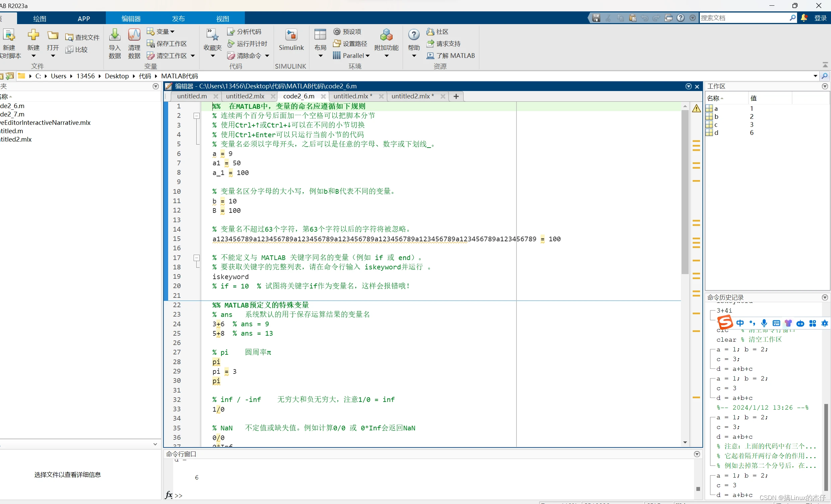This screenshot has height=504, width=831.
Task: Click the code analyzer warning triangle
Action: 696,108
